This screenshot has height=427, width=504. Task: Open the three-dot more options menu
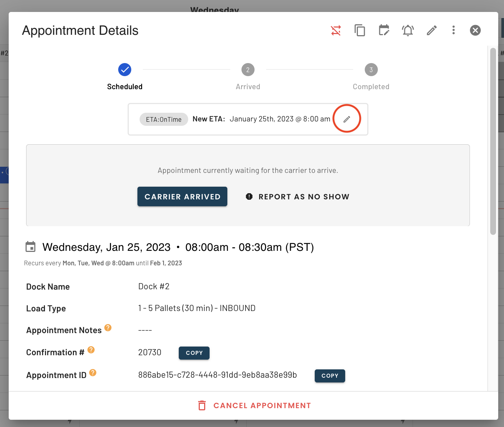click(453, 30)
